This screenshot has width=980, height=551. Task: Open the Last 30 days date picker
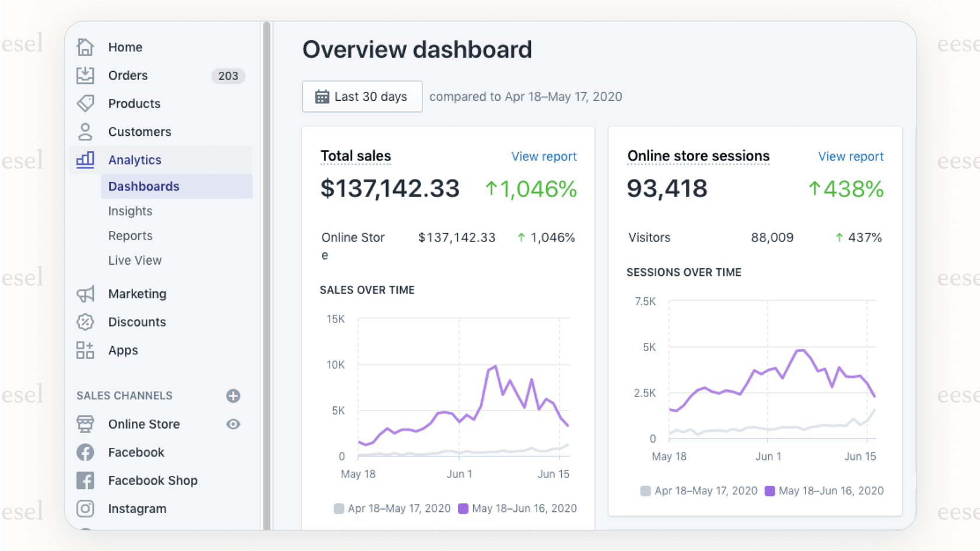(x=362, y=96)
